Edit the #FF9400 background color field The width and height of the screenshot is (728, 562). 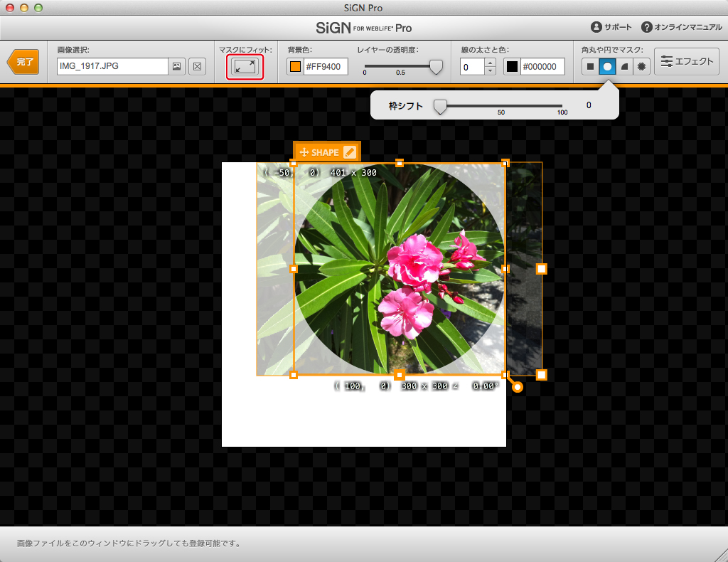click(326, 66)
